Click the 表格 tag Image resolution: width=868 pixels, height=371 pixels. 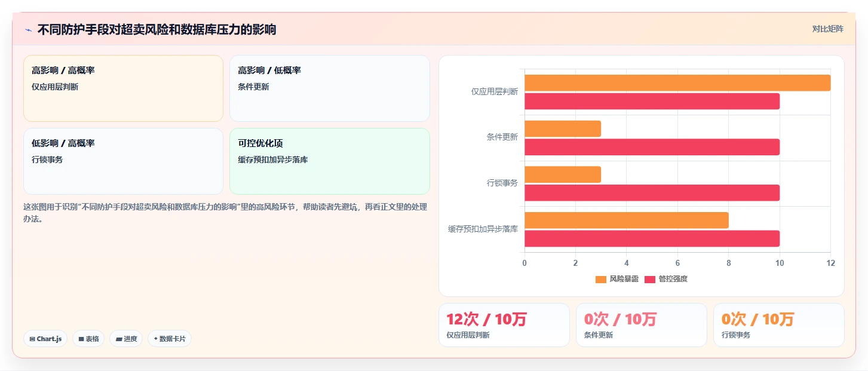click(88, 339)
